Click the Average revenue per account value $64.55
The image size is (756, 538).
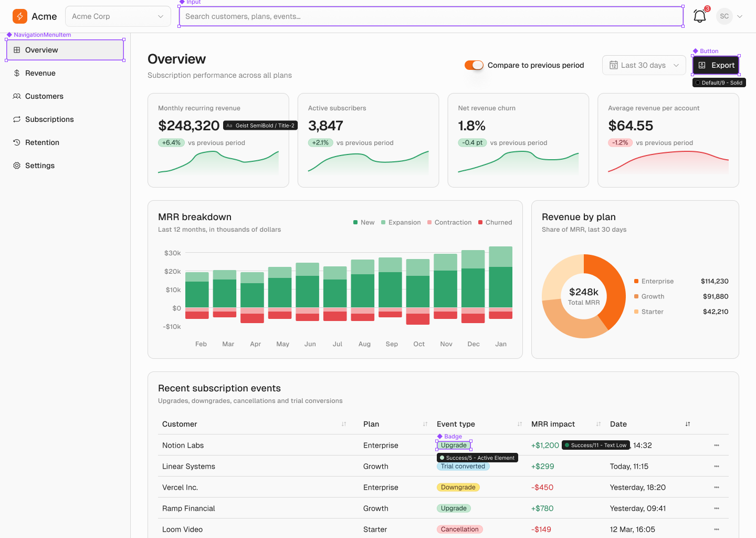click(631, 126)
